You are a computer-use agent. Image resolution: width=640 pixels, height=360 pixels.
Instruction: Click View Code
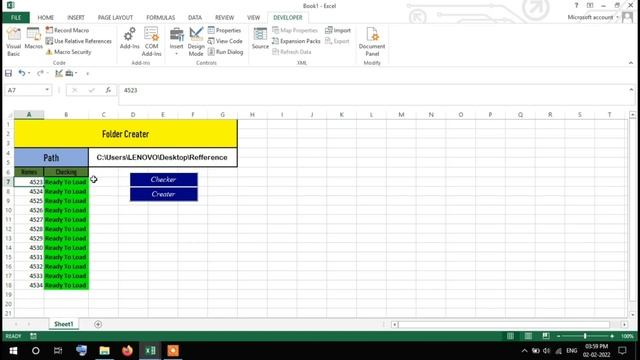coord(225,41)
